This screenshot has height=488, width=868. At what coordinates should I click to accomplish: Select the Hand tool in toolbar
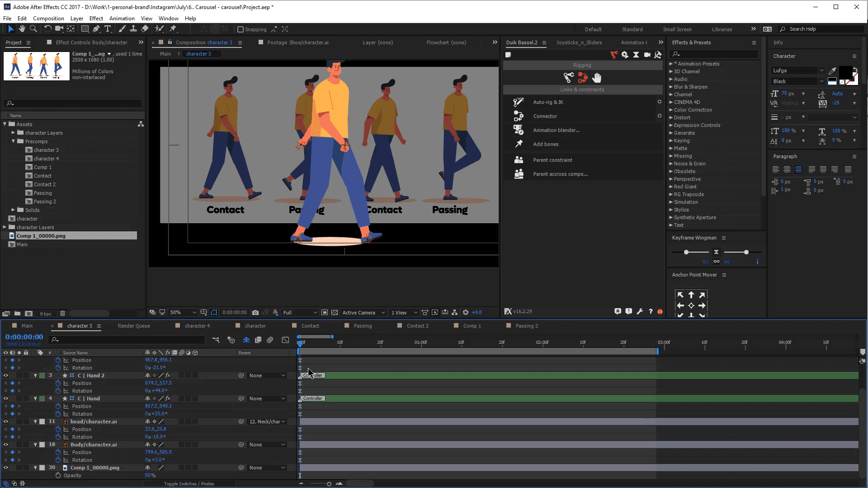click(22, 29)
